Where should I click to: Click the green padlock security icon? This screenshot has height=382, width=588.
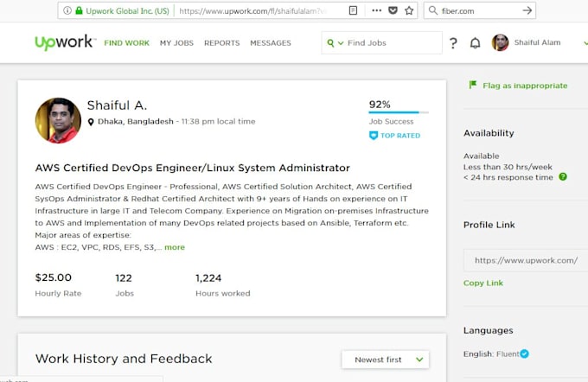tap(79, 10)
